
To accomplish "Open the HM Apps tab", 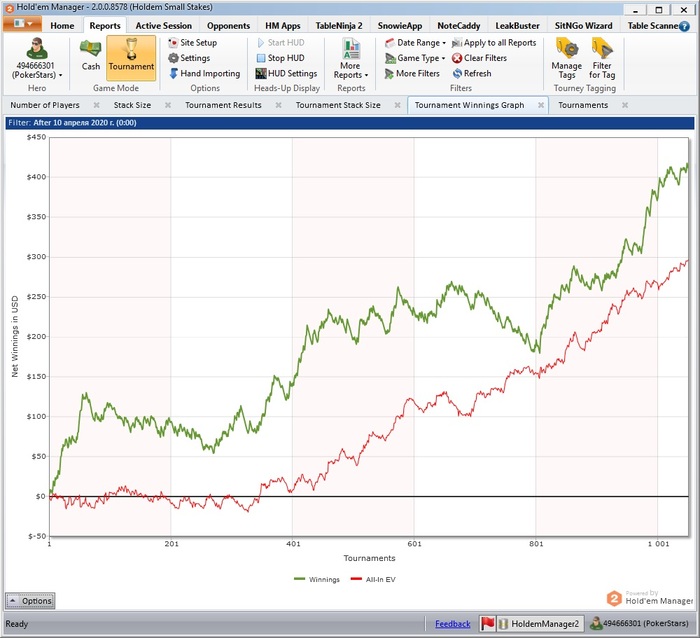I will [283, 26].
